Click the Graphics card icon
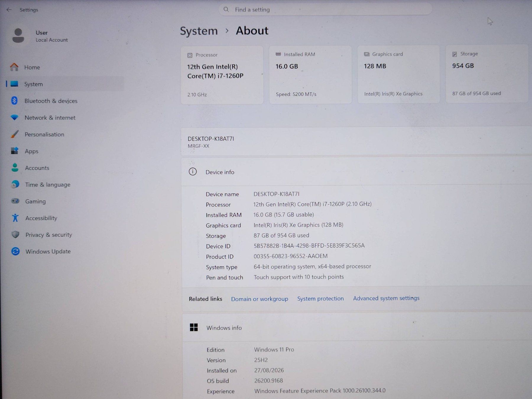532x399 pixels. [x=366, y=54]
